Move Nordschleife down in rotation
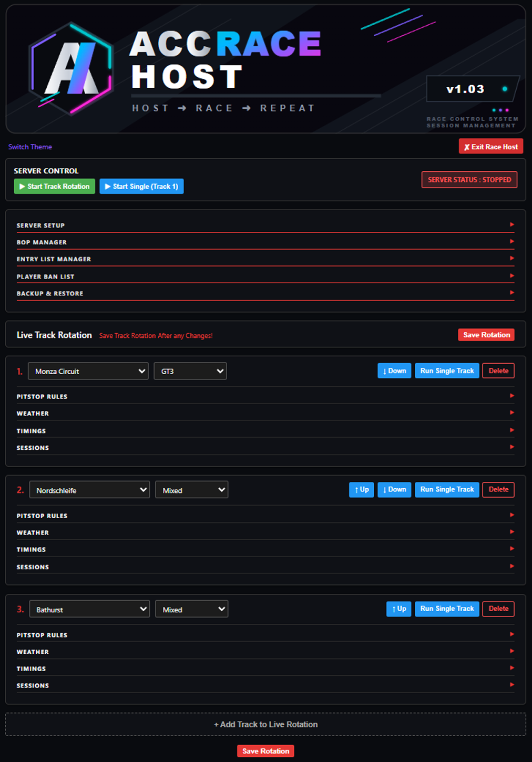532x762 pixels. pos(394,490)
